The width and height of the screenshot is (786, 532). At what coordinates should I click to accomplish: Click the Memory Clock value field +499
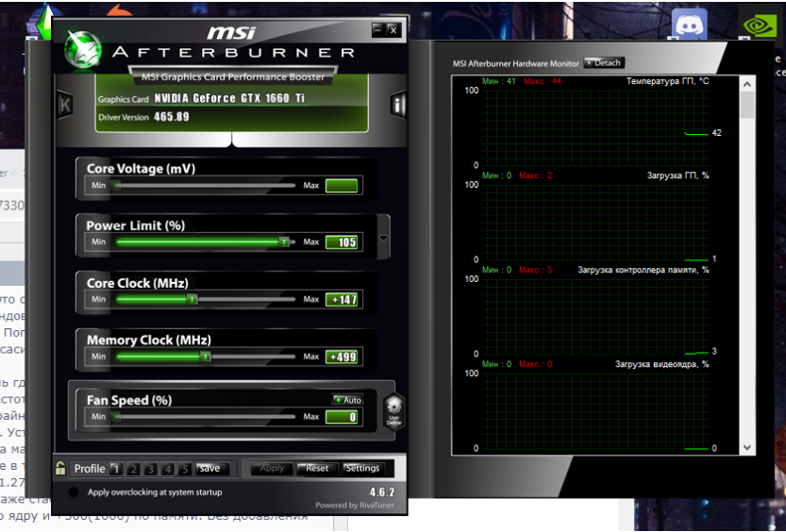point(342,357)
